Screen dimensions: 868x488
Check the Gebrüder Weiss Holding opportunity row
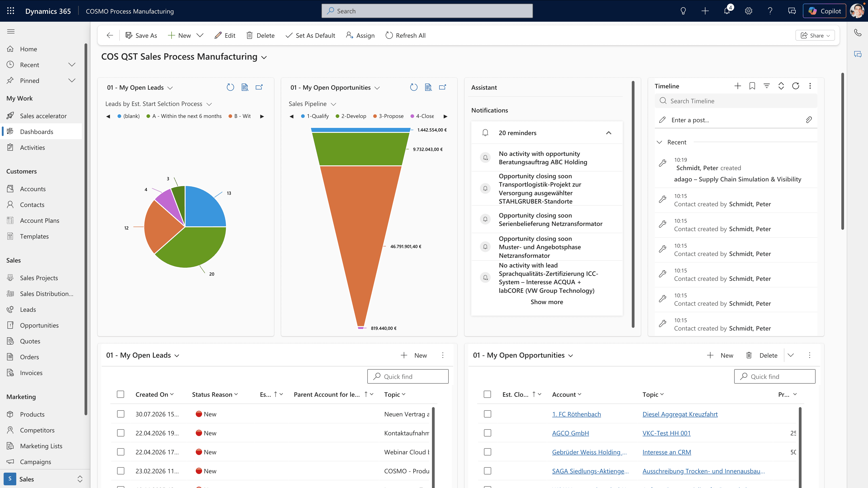(488, 452)
